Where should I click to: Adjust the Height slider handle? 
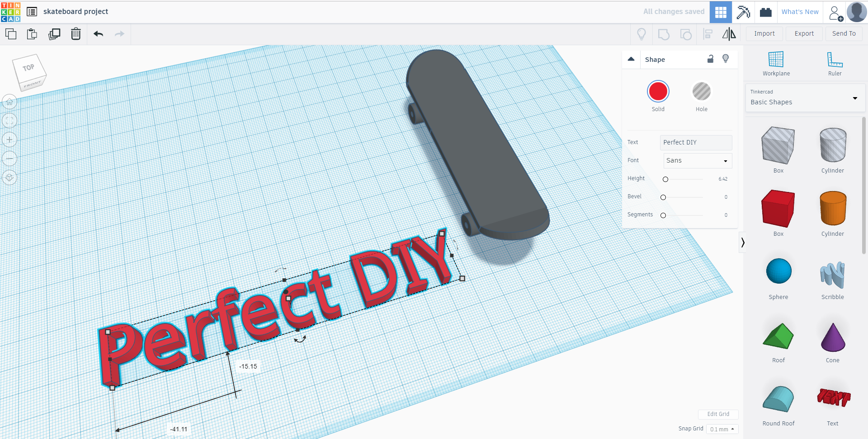pyautogui.click(x=665, y=179)
